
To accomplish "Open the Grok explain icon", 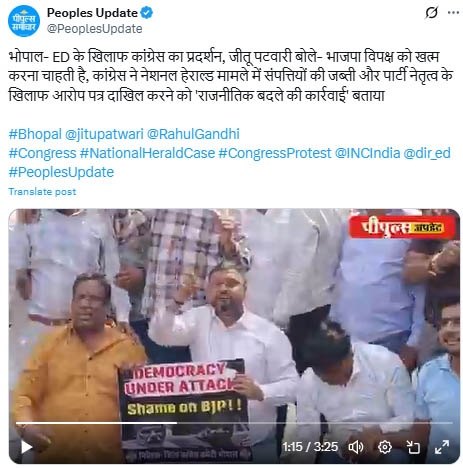I will click(x=431, y=13).
